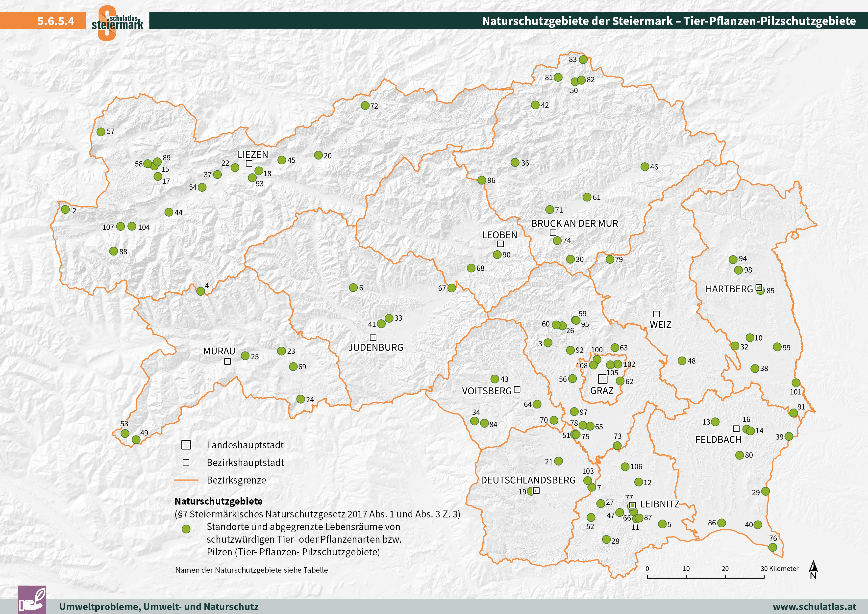Click the orange 5.6.5.4 section number
Viewport: 868px width, 614px height.
[56, 21]
